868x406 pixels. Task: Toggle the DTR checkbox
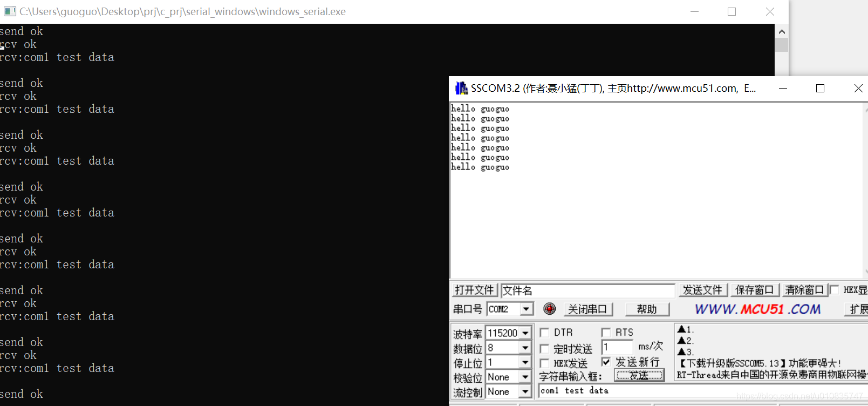545,333
